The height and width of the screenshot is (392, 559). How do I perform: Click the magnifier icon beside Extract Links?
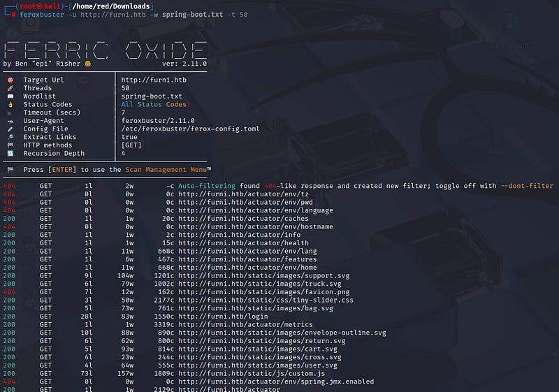[x=10, y=138]
